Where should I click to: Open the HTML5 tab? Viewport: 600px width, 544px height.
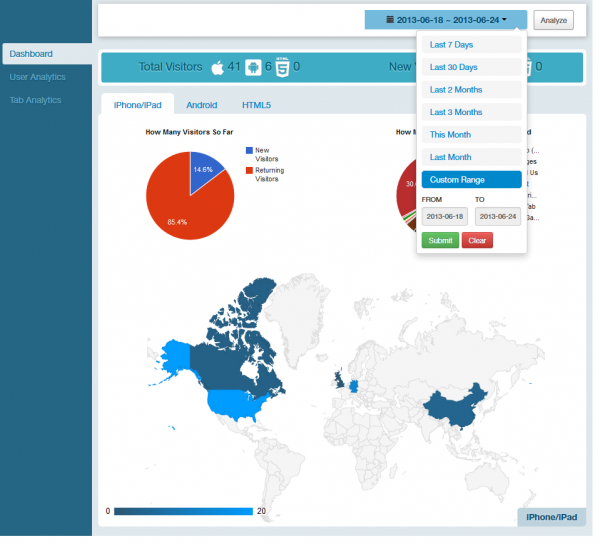(256, 104)
